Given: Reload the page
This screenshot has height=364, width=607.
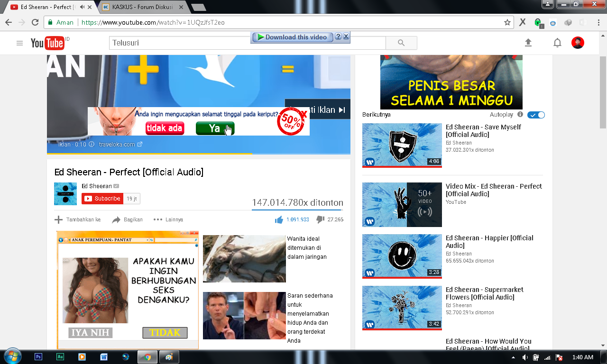Looking at the screenshot, I should (35, 22).
